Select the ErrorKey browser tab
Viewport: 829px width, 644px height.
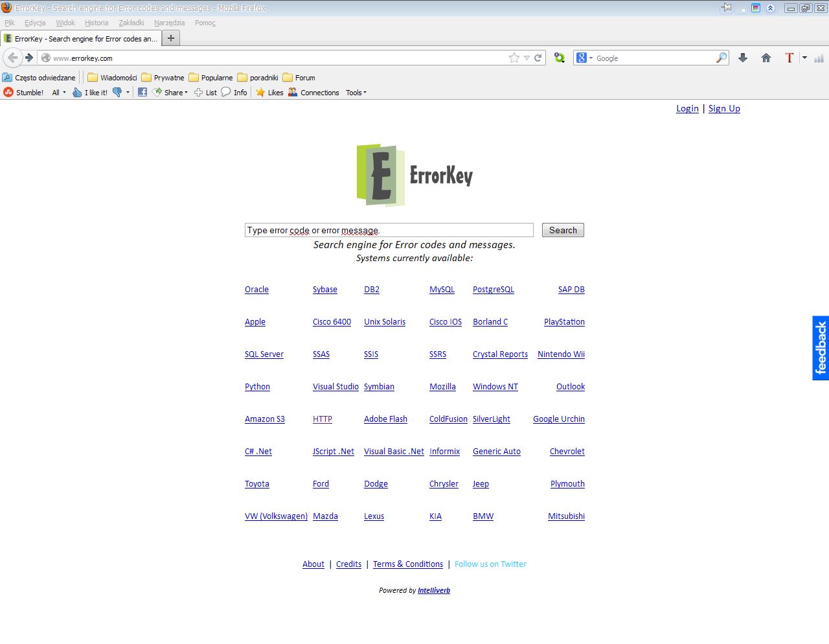[81, 38]
